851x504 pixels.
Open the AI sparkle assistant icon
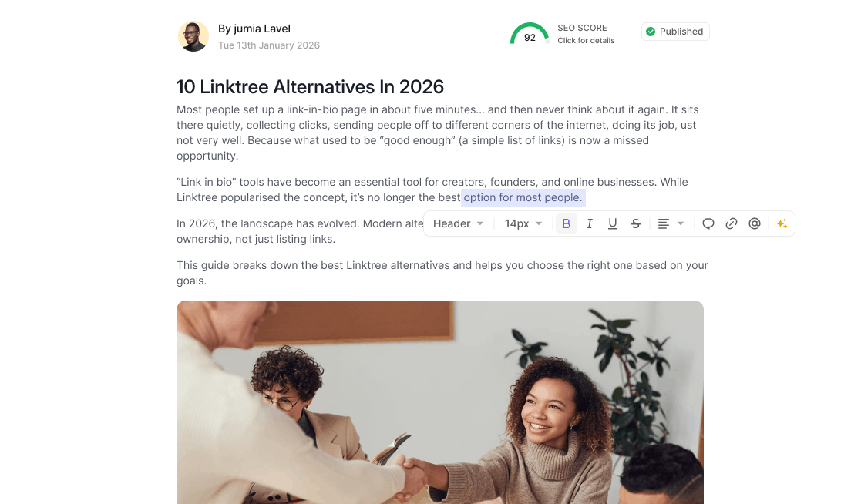(782, 223)
